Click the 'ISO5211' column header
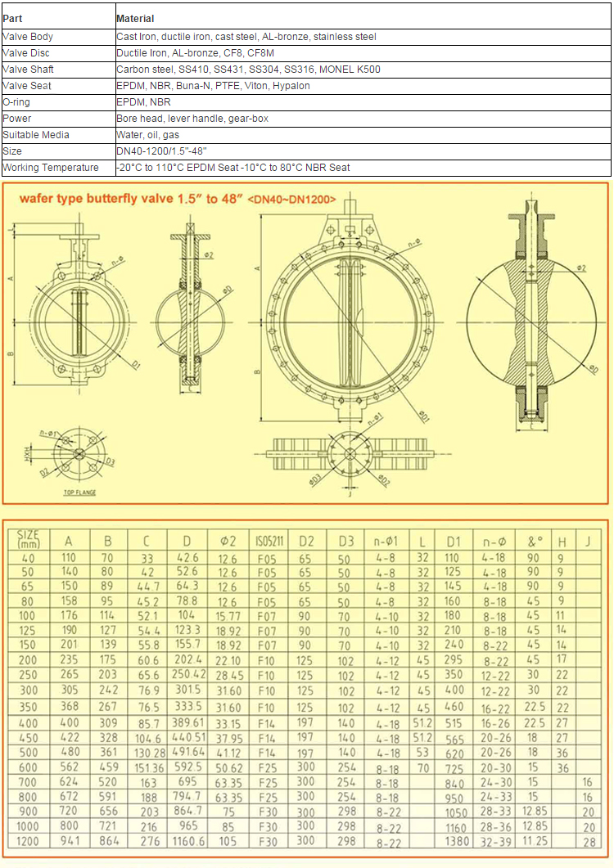The image size is (614, 868). [x=269, y=541]
